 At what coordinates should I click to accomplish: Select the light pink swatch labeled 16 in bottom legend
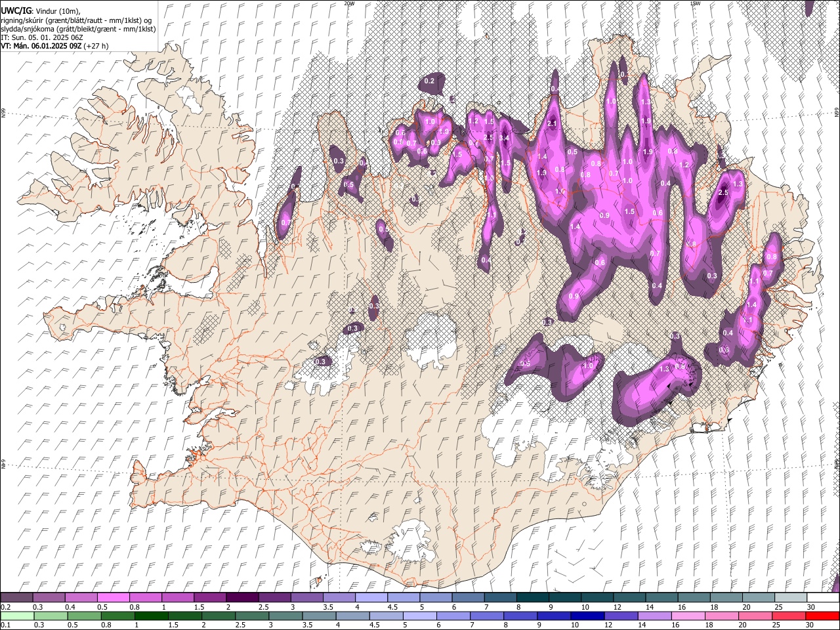[688, 616]
